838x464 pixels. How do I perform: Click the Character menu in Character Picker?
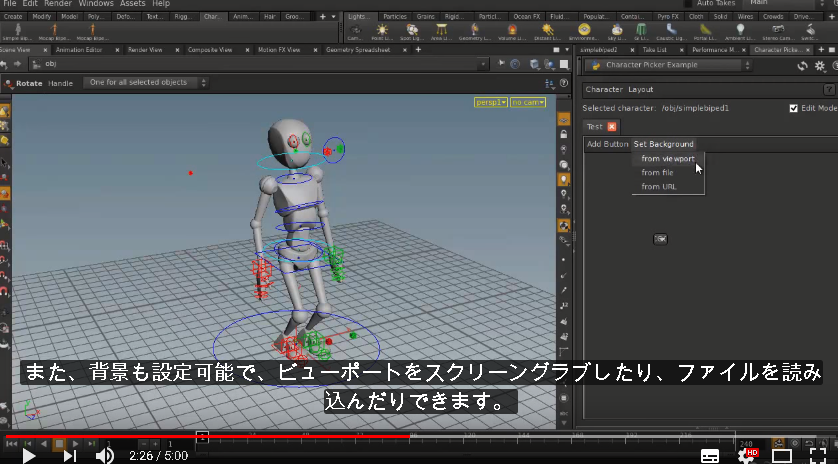[x=604, y=89]
